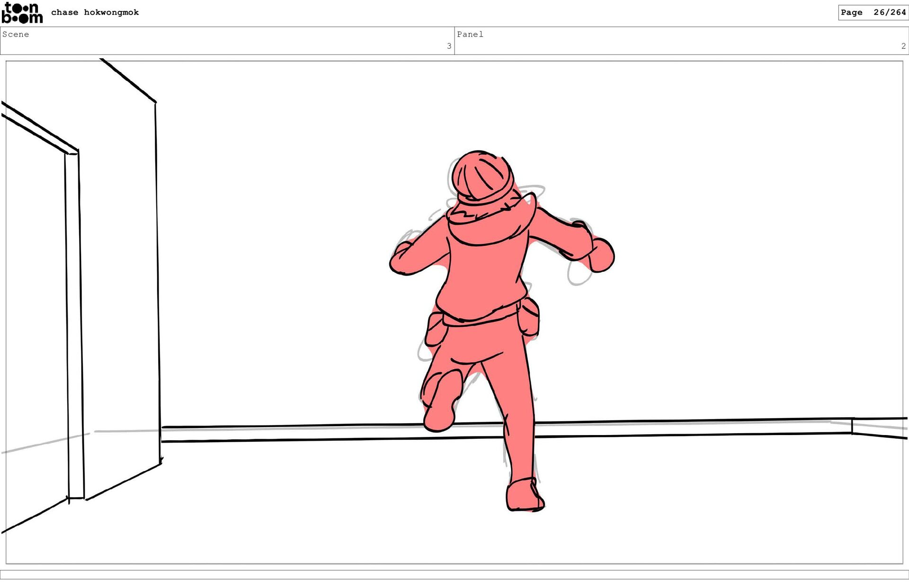
Task: Click the pouch on character's right hip
Action: [x=530, y=317]
